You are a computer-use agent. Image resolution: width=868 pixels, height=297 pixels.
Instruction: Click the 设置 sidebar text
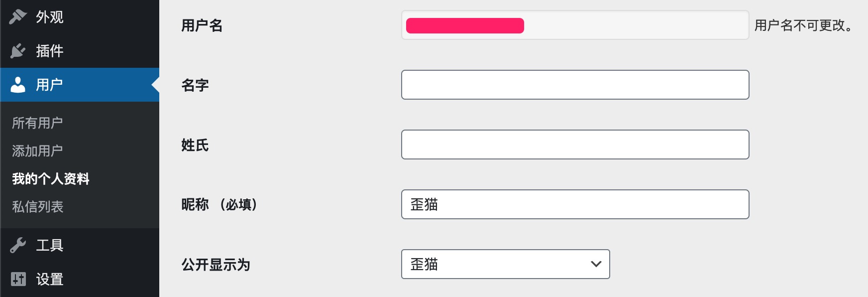point(50,280)
